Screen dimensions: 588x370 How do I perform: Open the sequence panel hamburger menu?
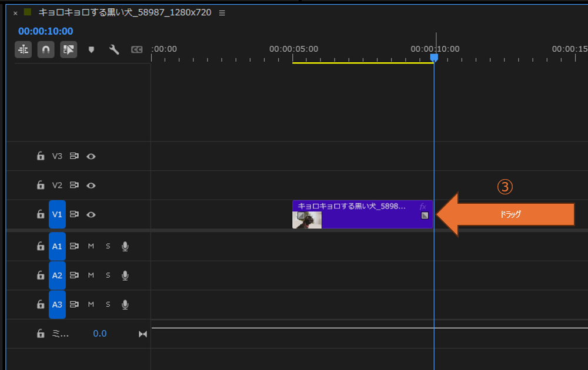(222, 13)
